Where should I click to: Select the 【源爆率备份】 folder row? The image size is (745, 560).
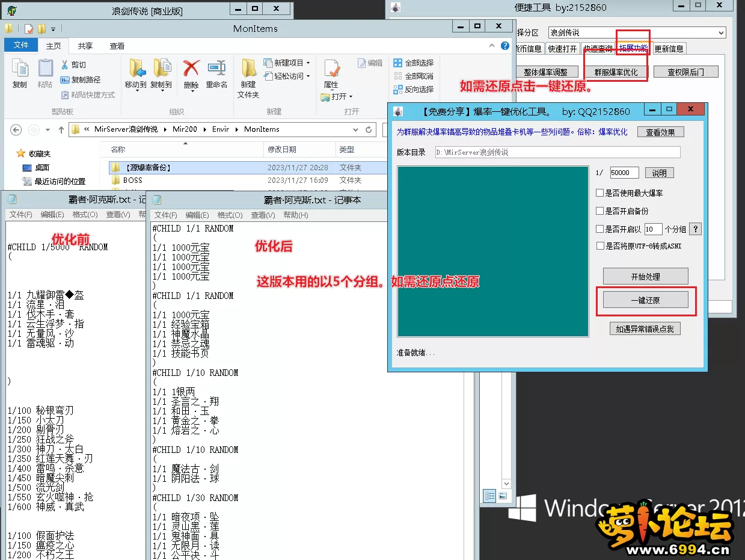pos(247,167)
